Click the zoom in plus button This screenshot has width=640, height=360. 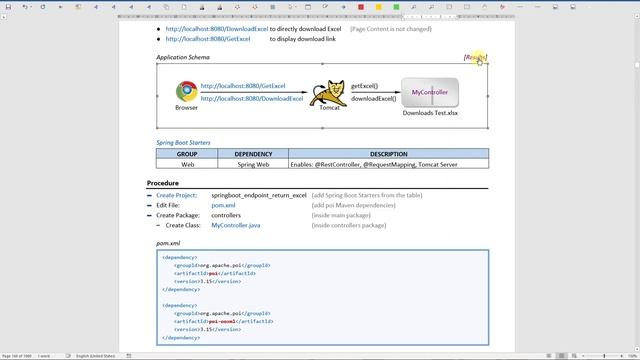point(622,356)
